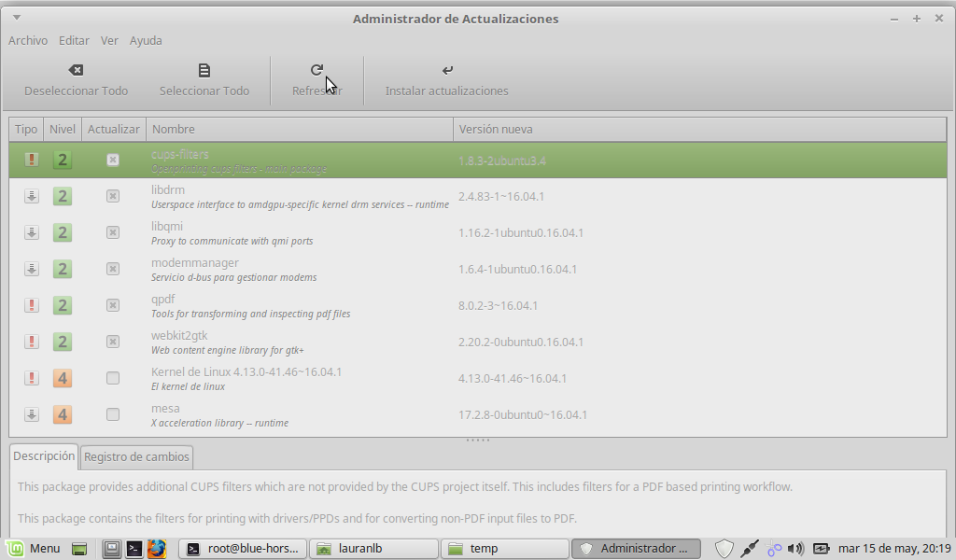Click the volume icon in system tray
Image resolution: width=956 pixels, height=560 pixels.
coord(795,549)
